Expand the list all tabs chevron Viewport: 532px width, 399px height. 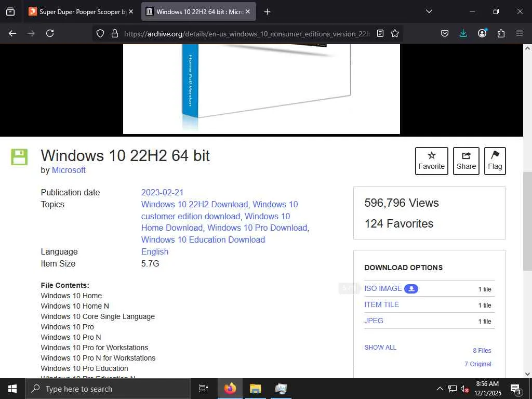[429, 11]
